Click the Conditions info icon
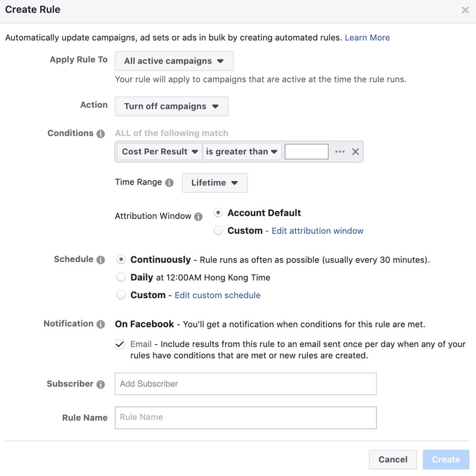Screen dimensions: 476x476 point(101,134)
